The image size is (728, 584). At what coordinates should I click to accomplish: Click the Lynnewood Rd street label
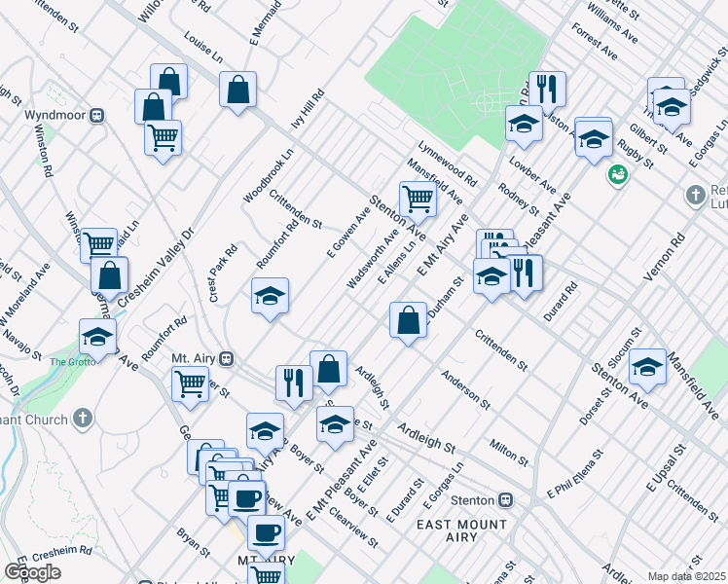pos(447,164)
